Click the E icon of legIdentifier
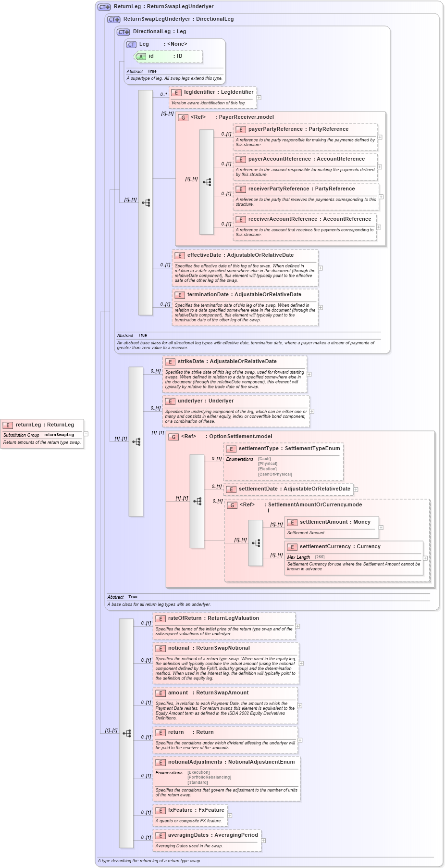The image size is (445, 868). [176, 93]
